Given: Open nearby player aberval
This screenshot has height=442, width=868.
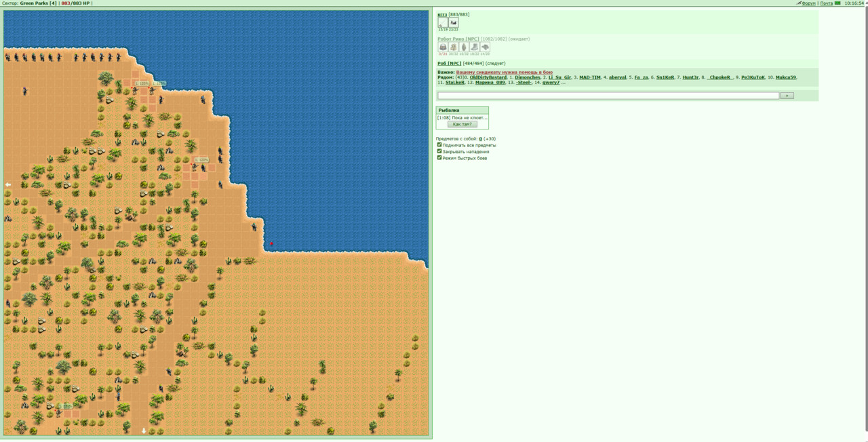Looking at the screenshot, I should (x=618, y=77).
